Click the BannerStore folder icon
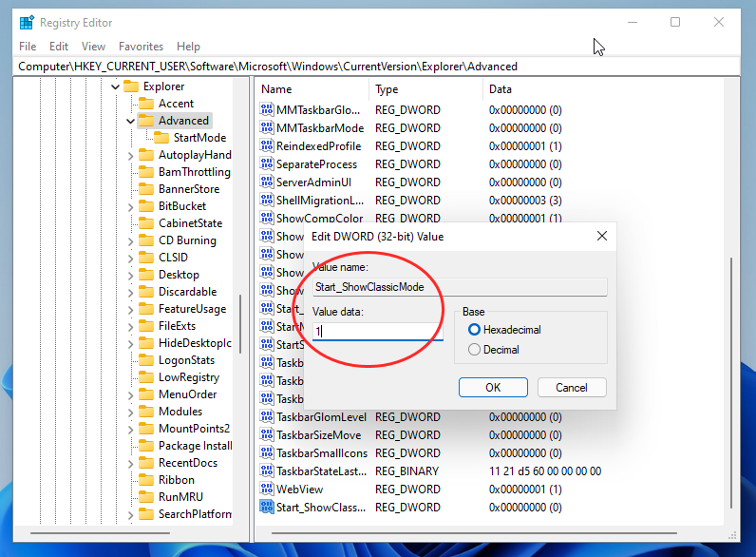Screen dimensions: 756x557 [x=145, y=189]
